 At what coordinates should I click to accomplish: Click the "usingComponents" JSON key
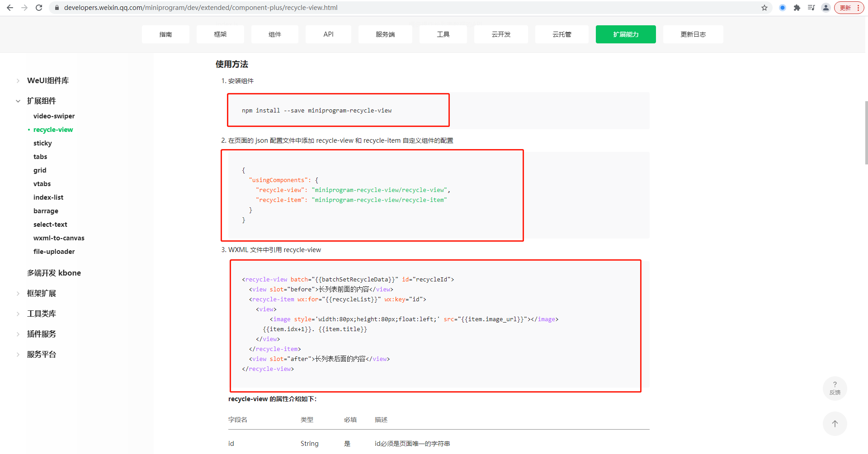coord(278,180)
